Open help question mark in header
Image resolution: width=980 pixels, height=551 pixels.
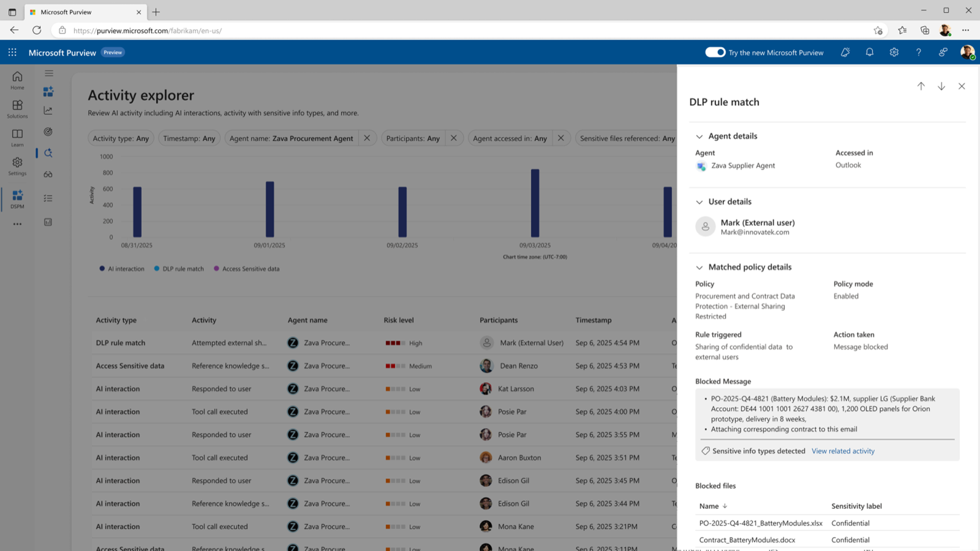click(x=919, y=53)
